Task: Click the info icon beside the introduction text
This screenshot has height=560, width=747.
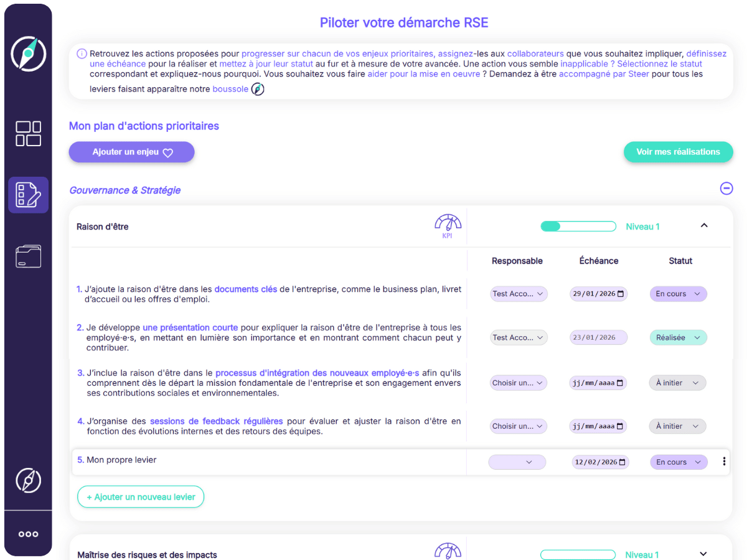Action: pyautogui.click(x=82, y=54)
